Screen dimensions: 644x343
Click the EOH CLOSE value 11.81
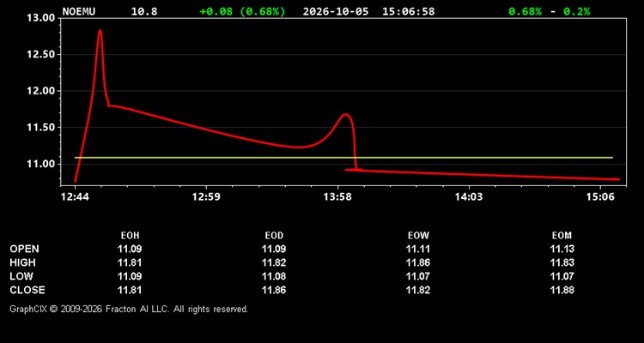[130, 290]
